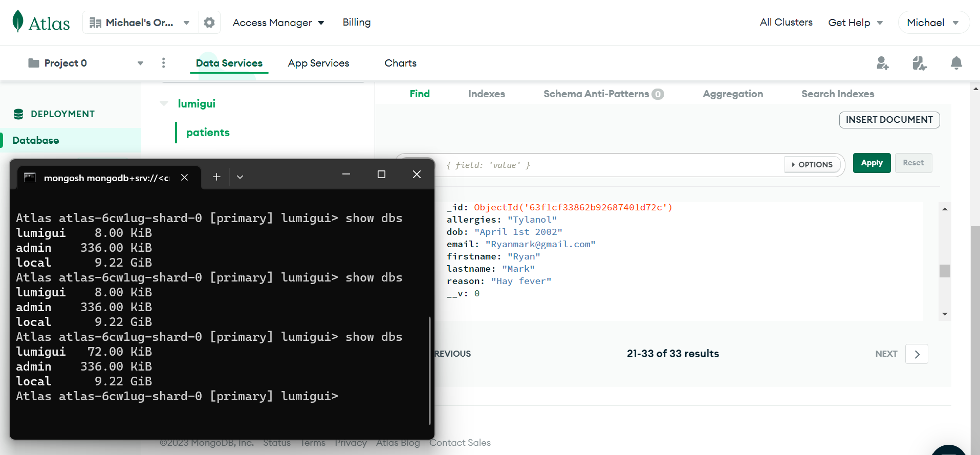Click the Atlas leaf logo
Screen dimensions: 980x455
(x=18, y=21)
